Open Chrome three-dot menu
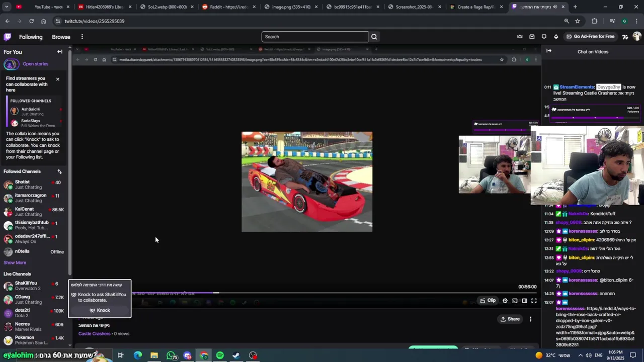The image size is (644, 362). 636,21
